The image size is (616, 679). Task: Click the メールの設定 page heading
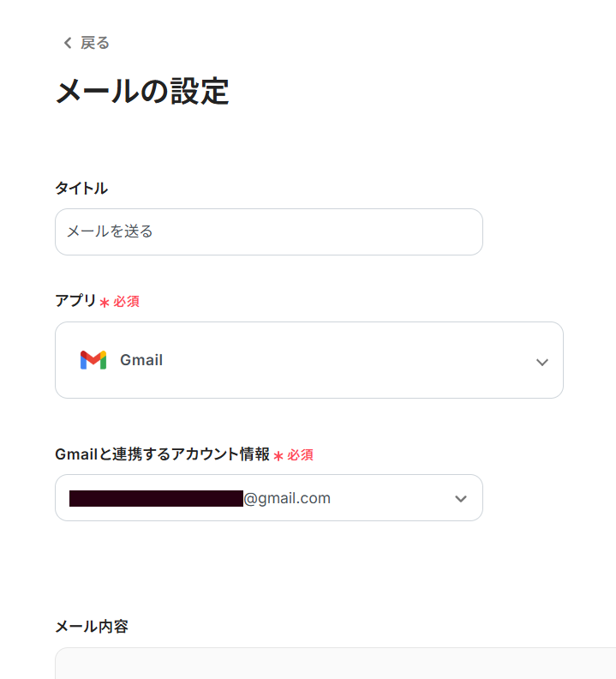142,92
